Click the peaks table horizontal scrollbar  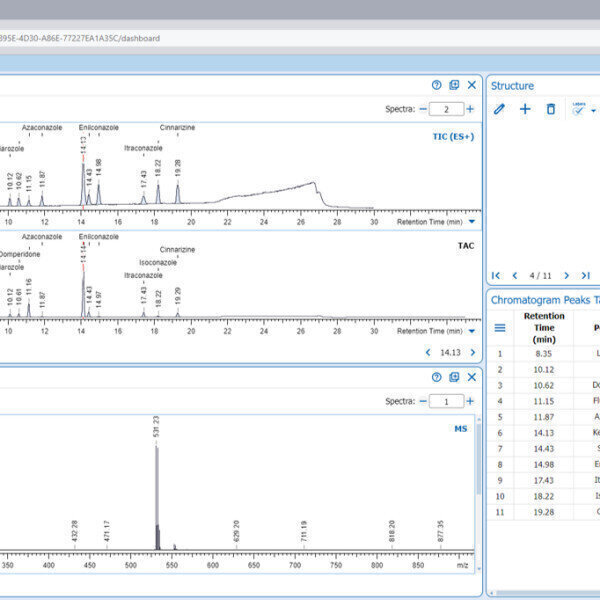point(547,594)
